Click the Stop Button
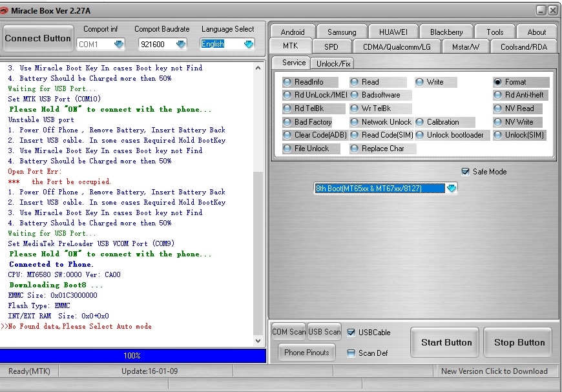 pos(519,342)
